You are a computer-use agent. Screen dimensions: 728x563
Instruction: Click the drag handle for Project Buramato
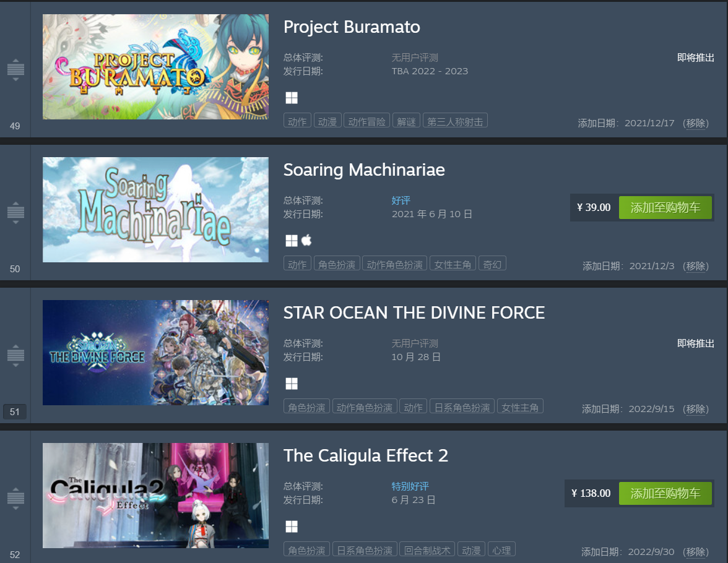15,70
